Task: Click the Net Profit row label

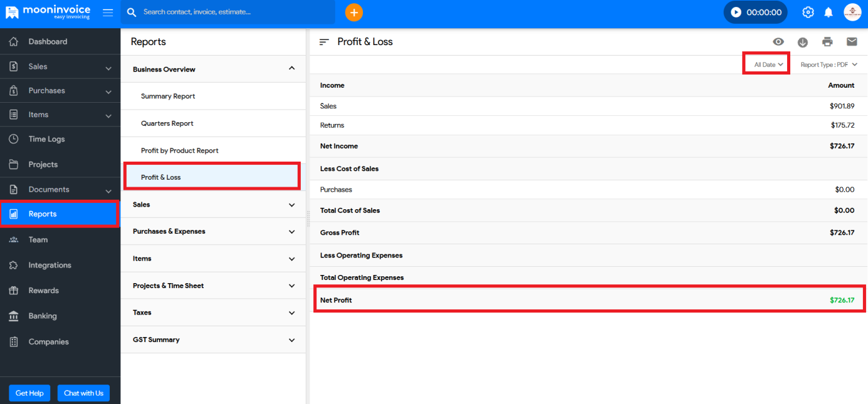Action: pos(336,300)
